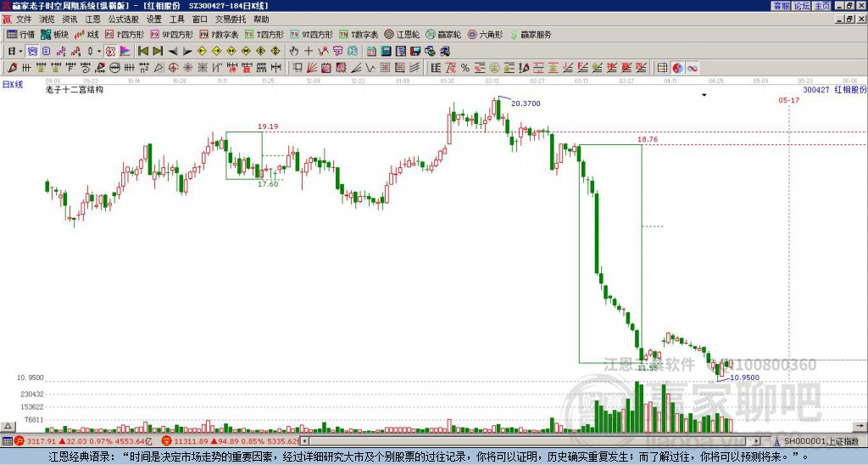Image resolution: width=868 pixels, height=465 pixels.
Task: Click the black right arrow icon
Action: point(187,52)
